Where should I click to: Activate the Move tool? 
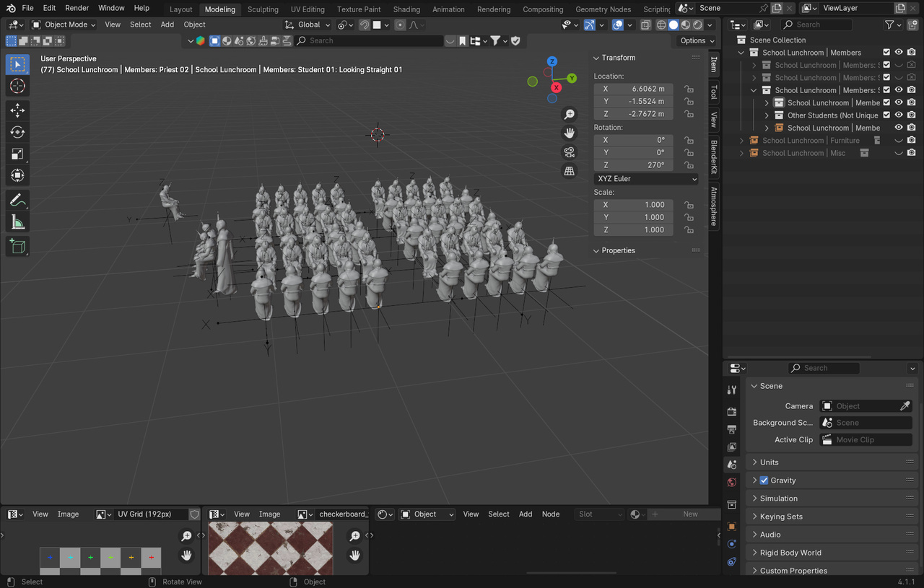(18, 110)
